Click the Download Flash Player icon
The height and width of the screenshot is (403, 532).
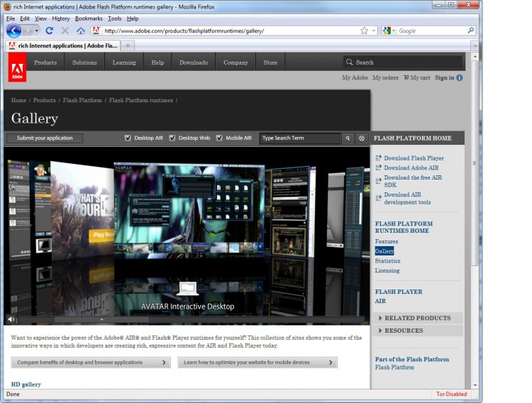(x=379, y=158)
